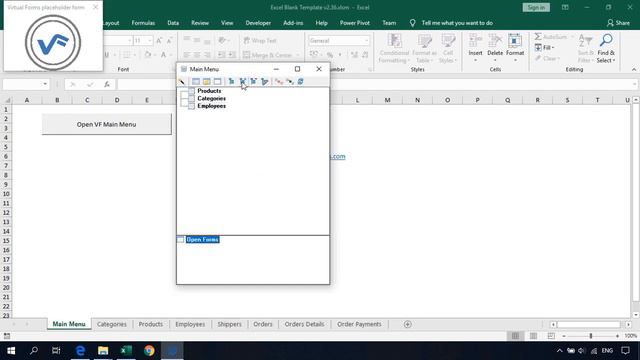The width and height of the screenshot is (640, 360).
Task: Click the round blue refresh icon in Main Menu toolbar
Action: pyautogui.click(x=300, y=82)
